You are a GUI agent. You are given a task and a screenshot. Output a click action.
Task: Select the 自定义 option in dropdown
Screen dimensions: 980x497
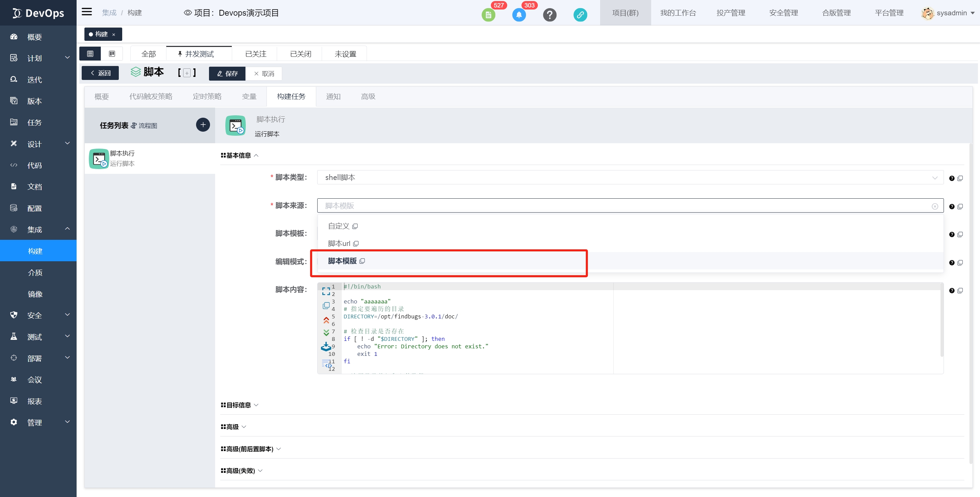(x=338, y=226)
